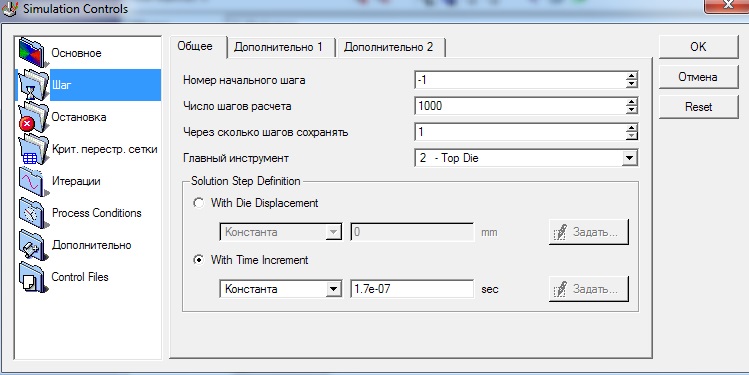Open the Дополнительно folder icon in sidebar
Image resolution: width=749 pixels, height=375 pixels.
33,245
